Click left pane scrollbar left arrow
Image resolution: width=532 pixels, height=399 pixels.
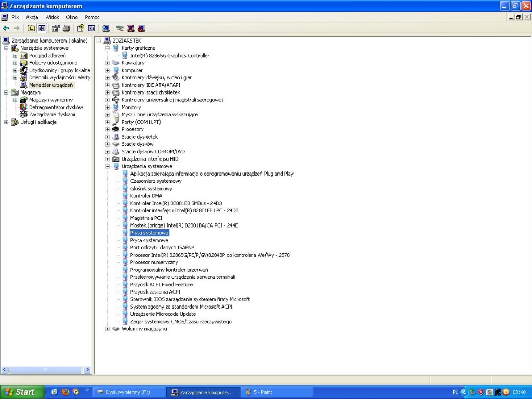(4, 370)
